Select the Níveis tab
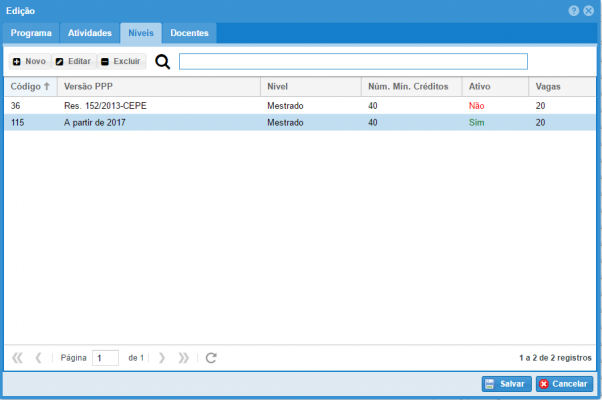 (x=140, y=33)
